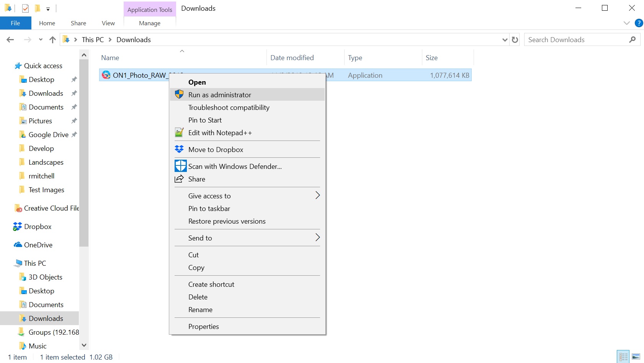Open the Help question mark icon
This screenshot has height=363, width=644.
pyautogui.click(x=639, y=23)
